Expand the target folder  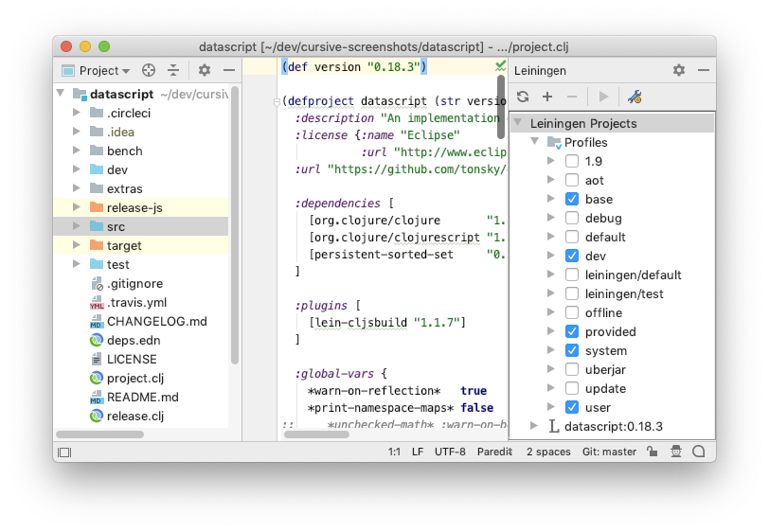point(77,244)
